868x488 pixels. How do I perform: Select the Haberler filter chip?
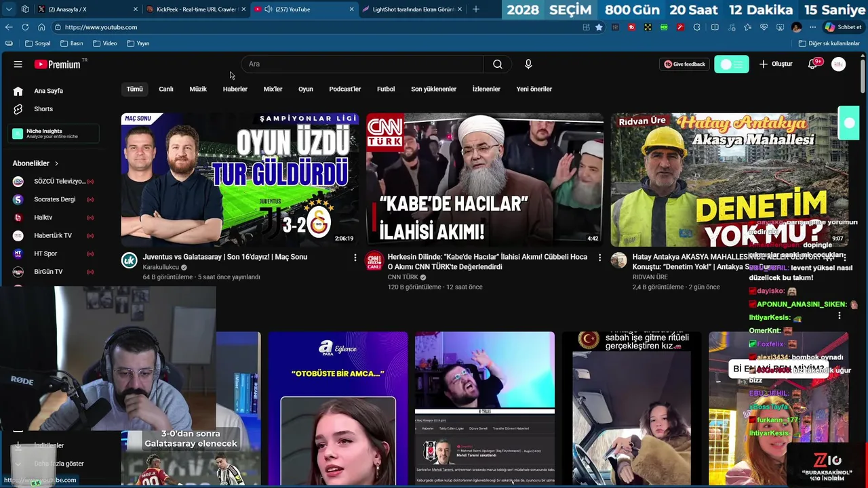(235, 89)
